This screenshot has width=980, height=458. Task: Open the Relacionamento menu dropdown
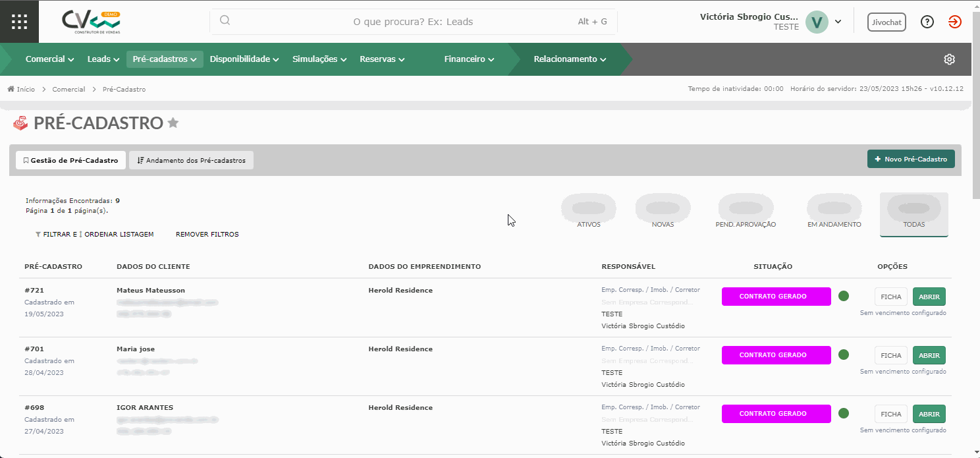point(570,59)
